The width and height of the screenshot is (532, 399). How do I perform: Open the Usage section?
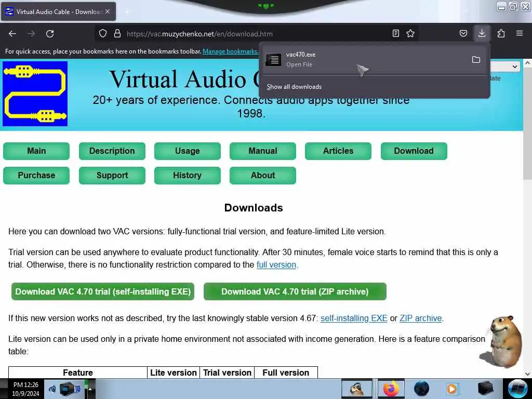[187, 151]
